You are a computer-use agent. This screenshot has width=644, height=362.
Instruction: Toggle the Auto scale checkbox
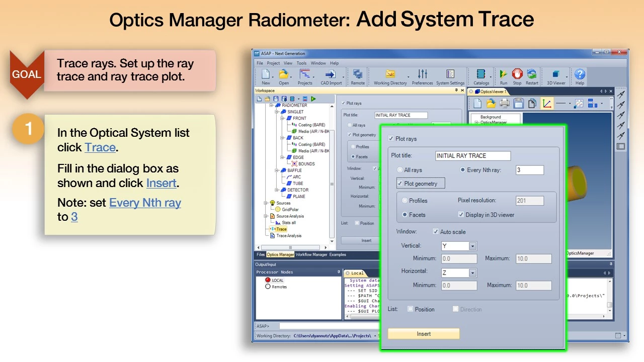(436, 232)
